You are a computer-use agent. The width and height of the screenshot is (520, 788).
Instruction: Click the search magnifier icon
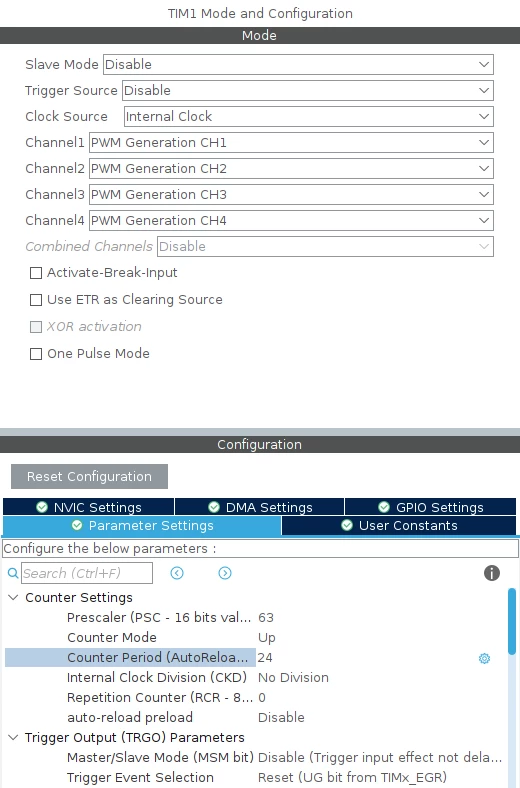point(13,573)
